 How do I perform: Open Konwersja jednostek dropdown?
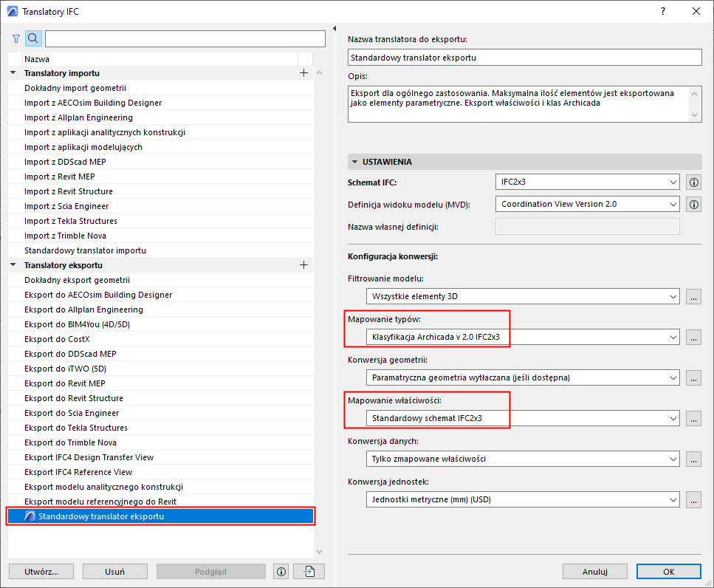click(523, 499)
